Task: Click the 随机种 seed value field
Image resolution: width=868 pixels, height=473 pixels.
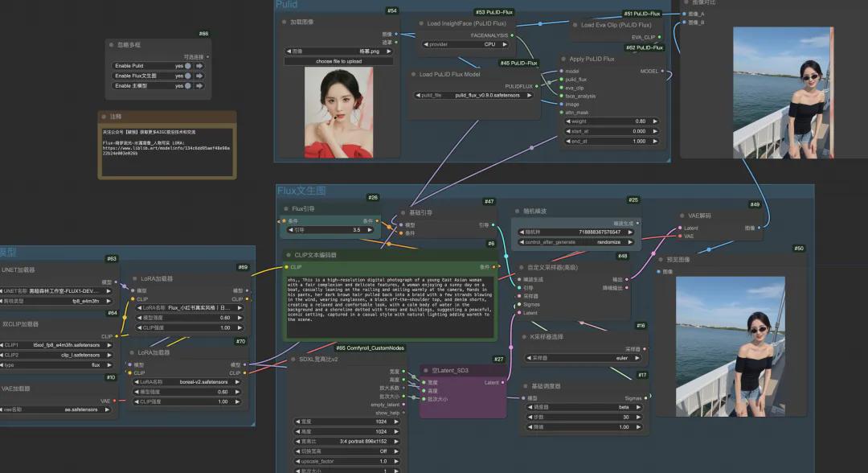Action: tap(574, 232)
